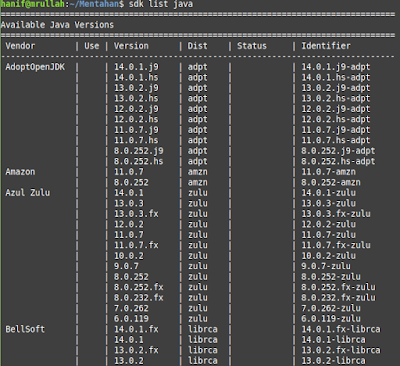Image resolution: width=400 pixels, height=366 pixels.
Task: Click the "adpt" Dist cell in 14.0.1.j9 row
Action: pos(197,67)
